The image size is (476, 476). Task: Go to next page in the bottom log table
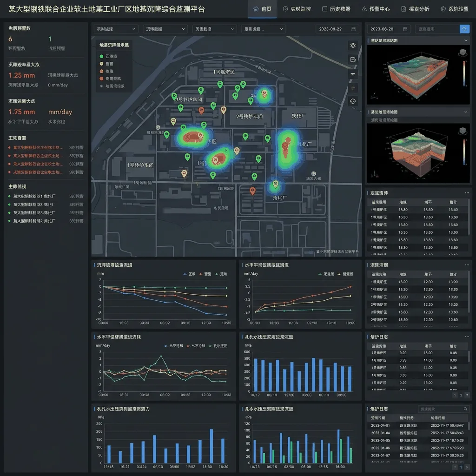coord(467,467)
